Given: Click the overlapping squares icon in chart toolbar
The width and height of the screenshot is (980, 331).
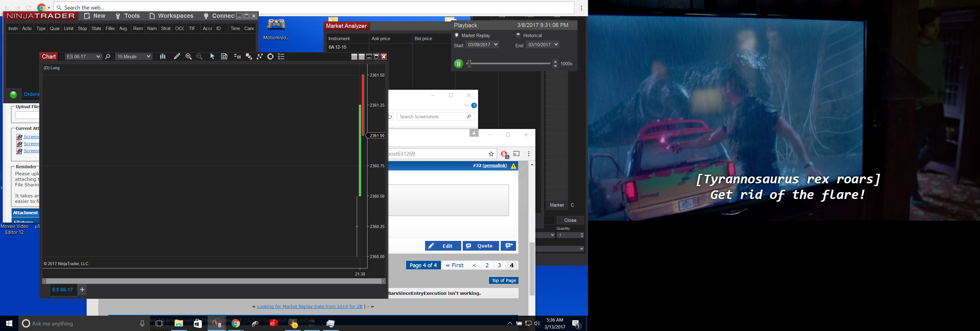Looking at the screenshot, I should pyautogui.click(x=249, y=56).
